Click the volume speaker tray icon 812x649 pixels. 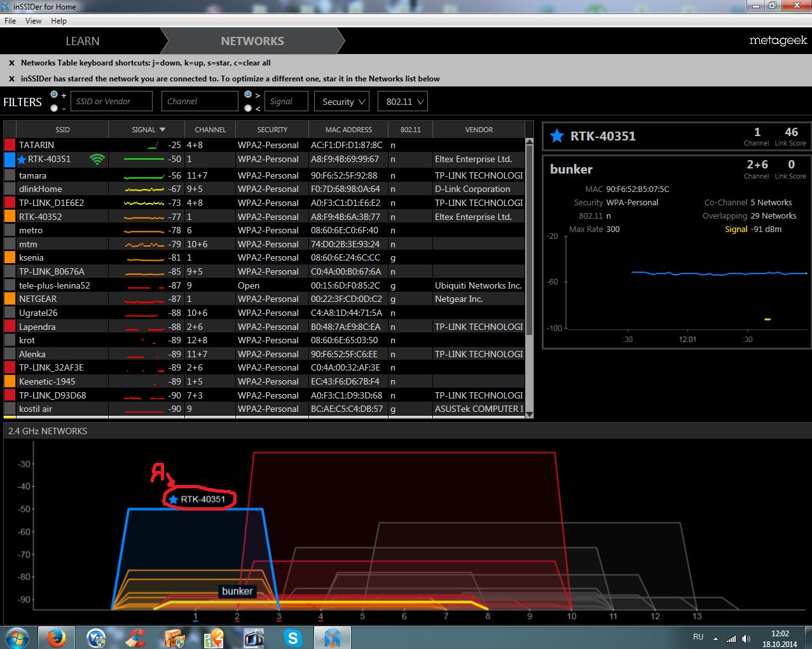point(746,638)
